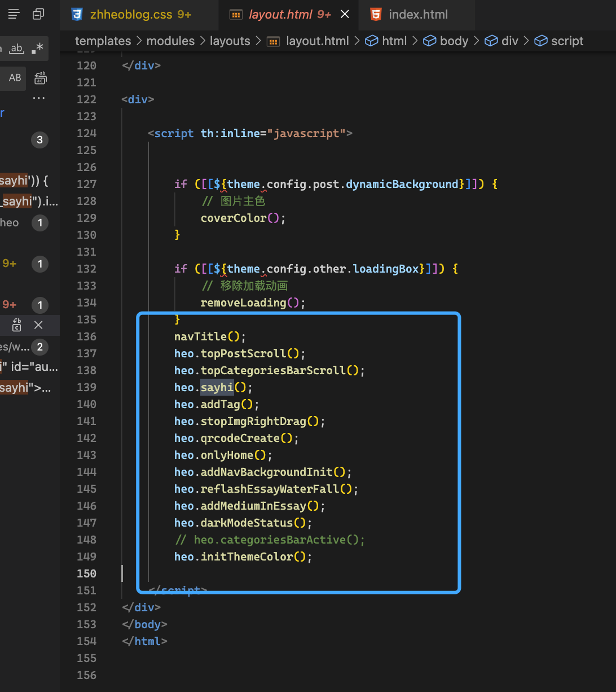
Task: Click the match count badge showing 2
Action: (39, 347)
